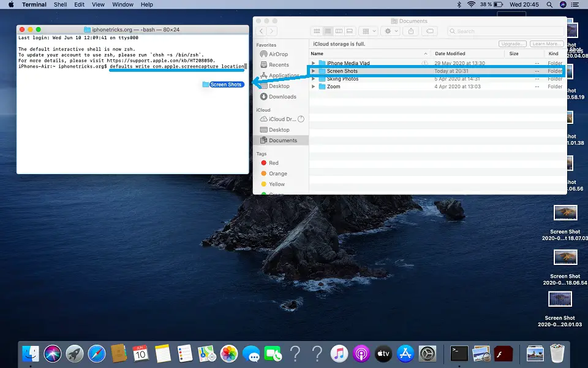Screen dimensions: 588x368
Task: Select the Red tag in sidebar
Action: (x=273, y=163)
